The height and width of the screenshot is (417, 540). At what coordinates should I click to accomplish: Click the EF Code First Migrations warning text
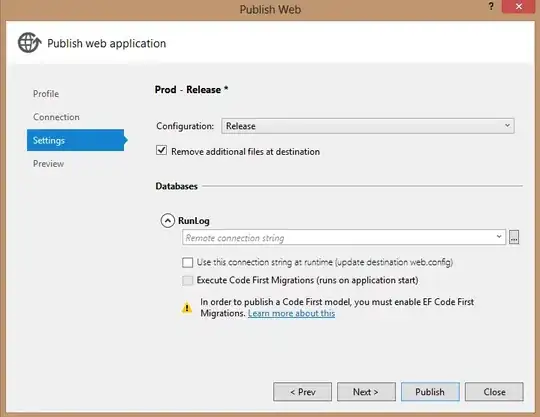point(337,307)
